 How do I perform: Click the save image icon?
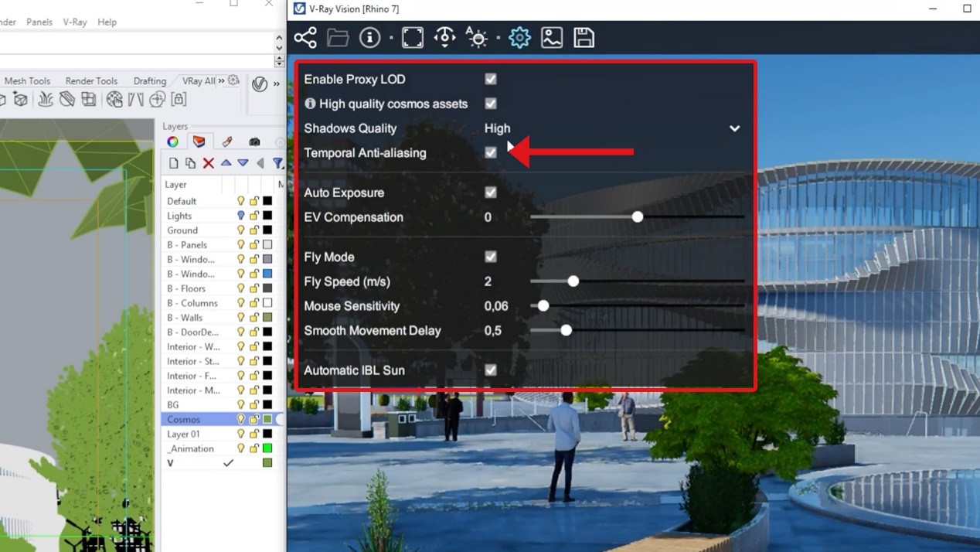552,37
